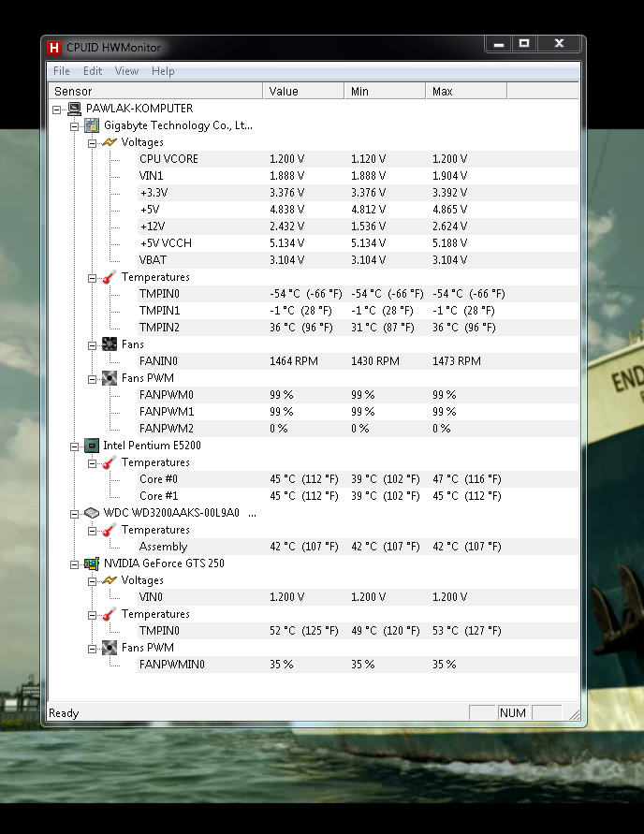
Task: Click the window resize grip corner
Action: click(x=575, y=714)
